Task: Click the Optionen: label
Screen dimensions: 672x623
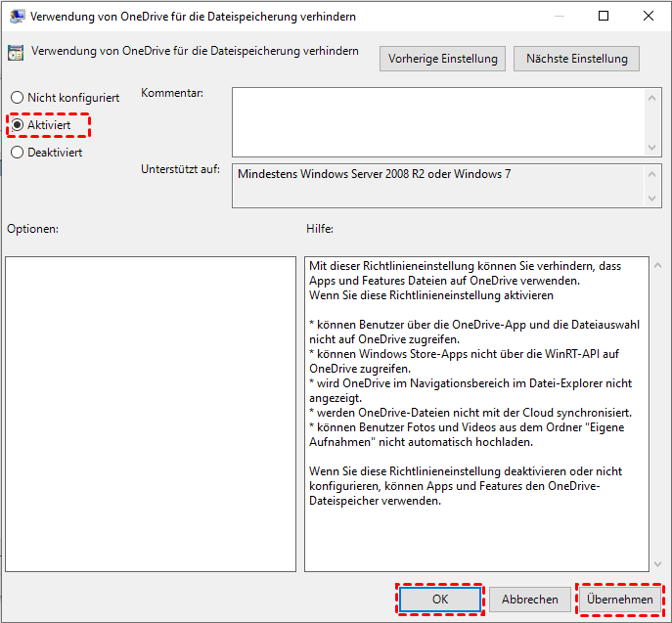Action: pos(32,229)
